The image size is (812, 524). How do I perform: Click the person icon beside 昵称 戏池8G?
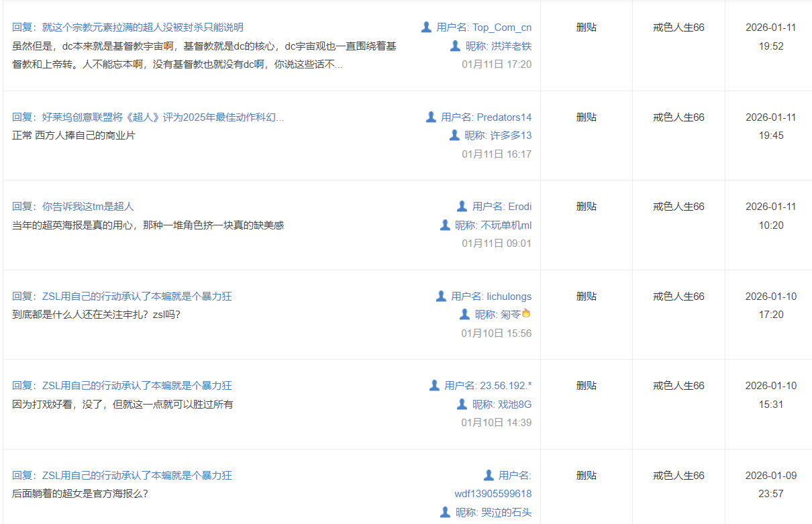coord(462,404)
